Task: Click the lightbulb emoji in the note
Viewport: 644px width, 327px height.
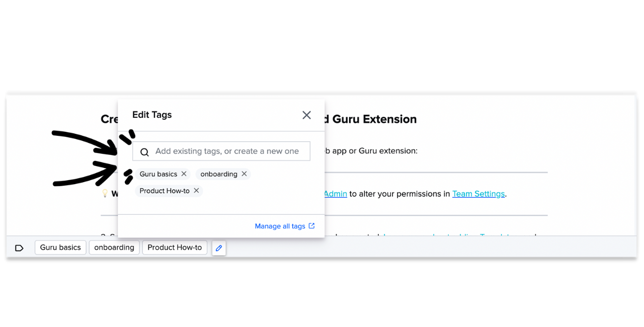Action: click(x=105, y=193)
